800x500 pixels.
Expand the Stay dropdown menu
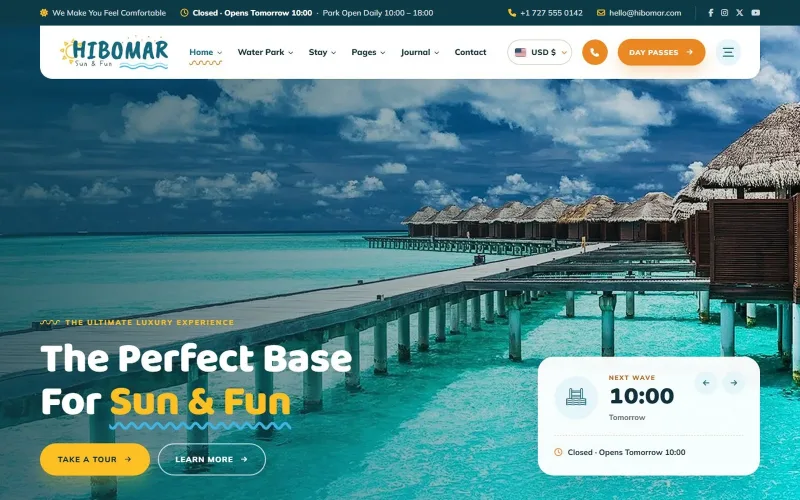(x=322, y=52)
